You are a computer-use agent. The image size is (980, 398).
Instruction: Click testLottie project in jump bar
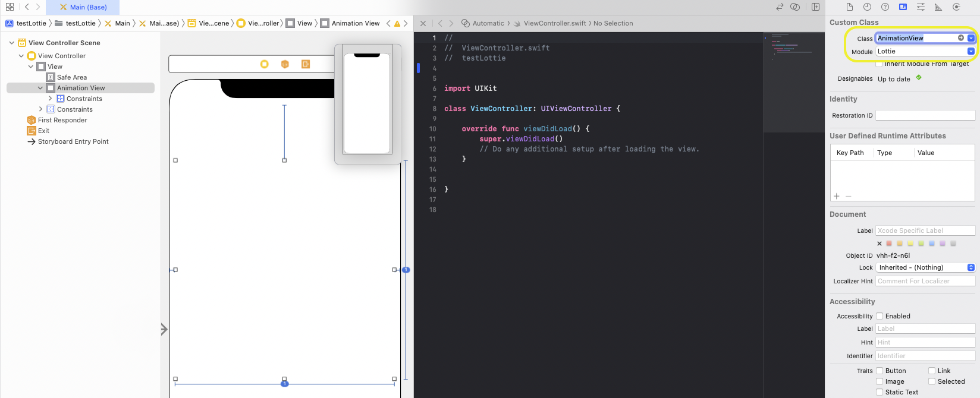[26, 23]
